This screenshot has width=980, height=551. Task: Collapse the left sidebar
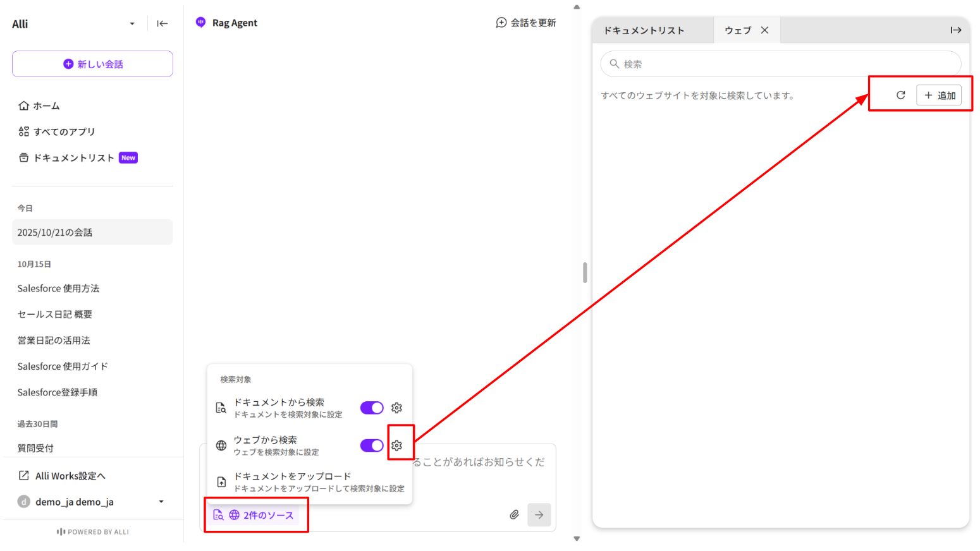point(162,24)
